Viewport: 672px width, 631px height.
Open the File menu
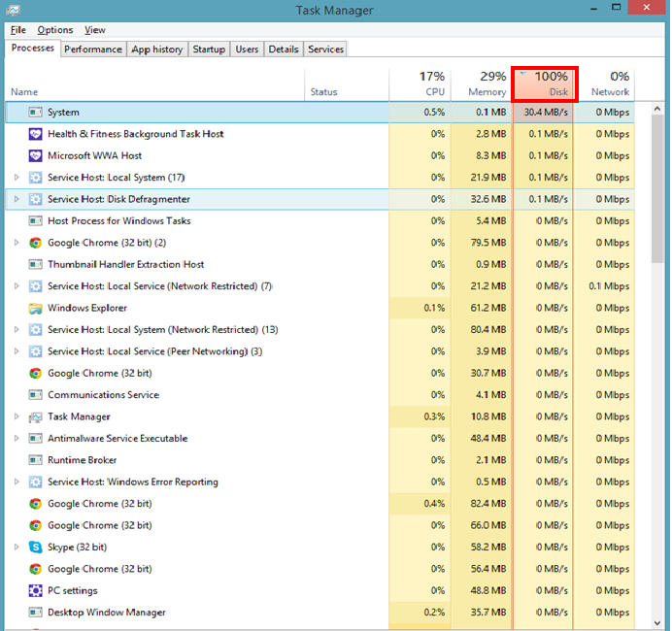pyautogui.click(x=18, y=30)
